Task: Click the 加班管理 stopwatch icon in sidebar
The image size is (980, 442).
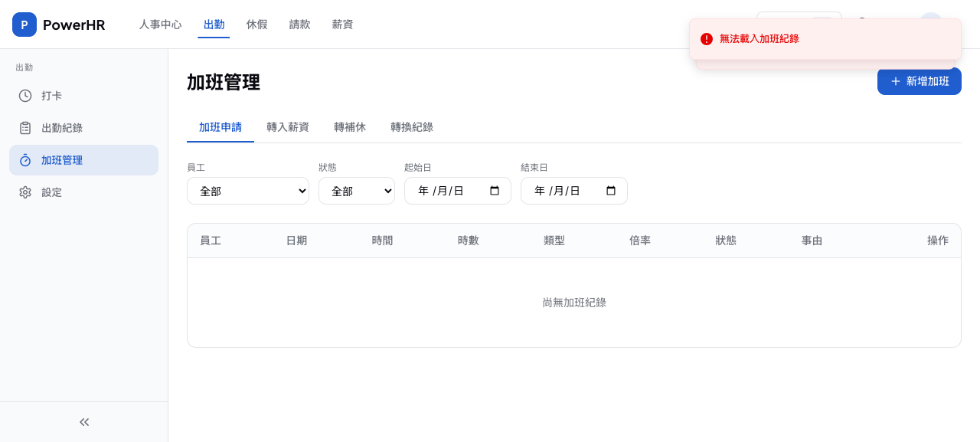Action: coord(25,160)
